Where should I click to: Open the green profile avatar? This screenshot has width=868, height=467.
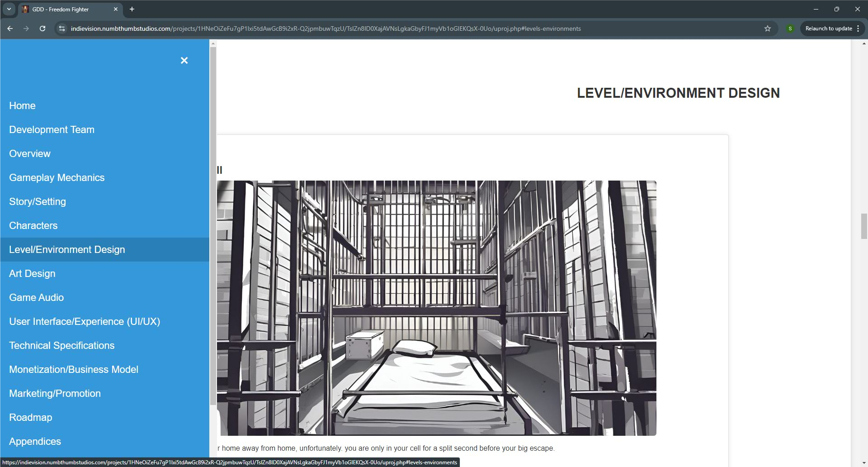point(790,29)
